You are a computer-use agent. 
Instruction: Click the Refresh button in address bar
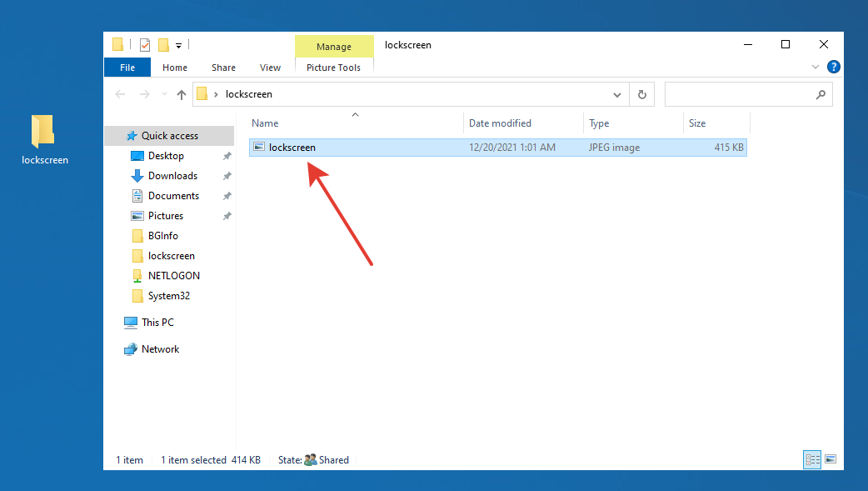pyautogui.click(x=641, y=95)
